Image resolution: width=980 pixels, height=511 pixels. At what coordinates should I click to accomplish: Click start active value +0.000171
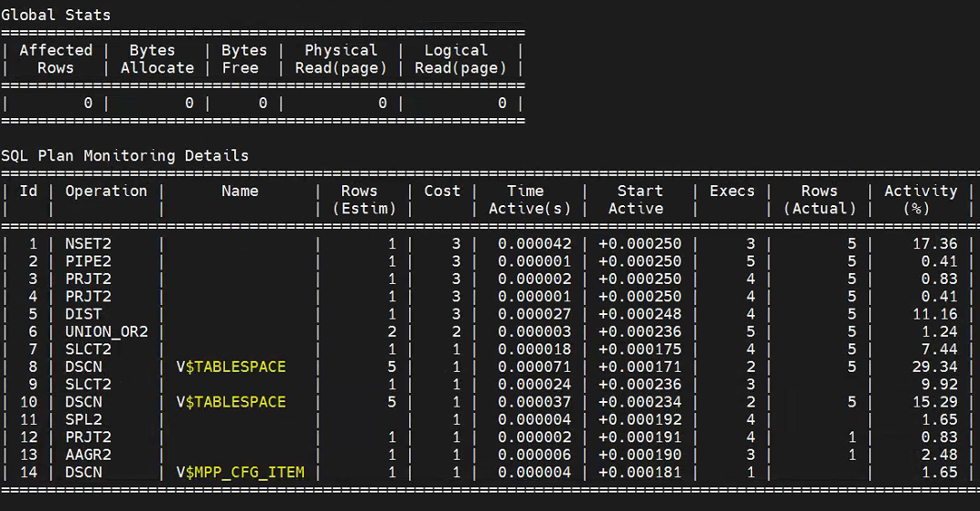pos(640,366)
